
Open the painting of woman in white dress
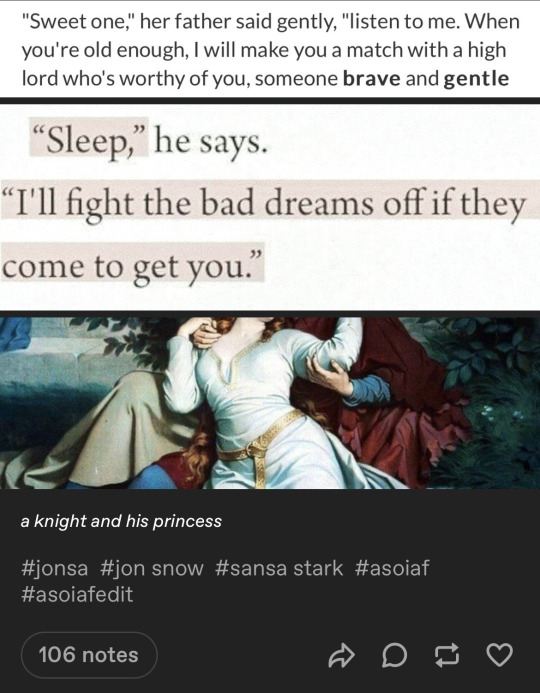click(x=270, y=403)
